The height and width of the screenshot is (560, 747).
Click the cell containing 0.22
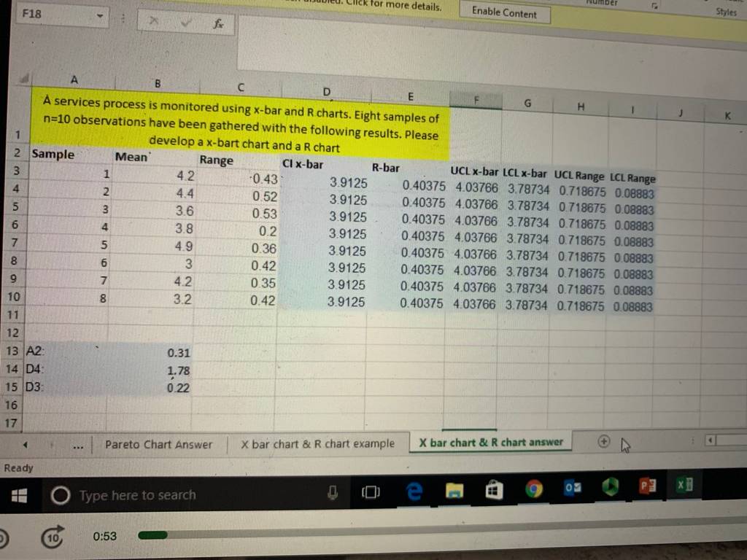pos(150,388)
